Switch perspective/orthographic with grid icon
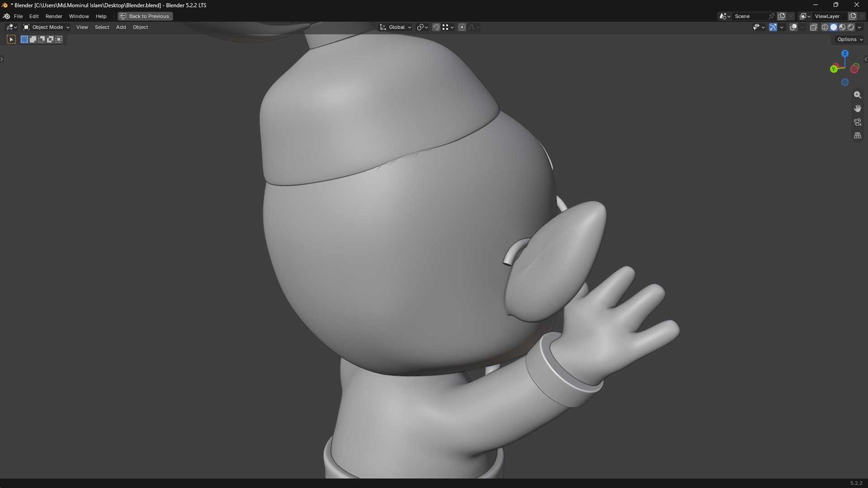This screenshot has height=488, width=868. point(858,136)
